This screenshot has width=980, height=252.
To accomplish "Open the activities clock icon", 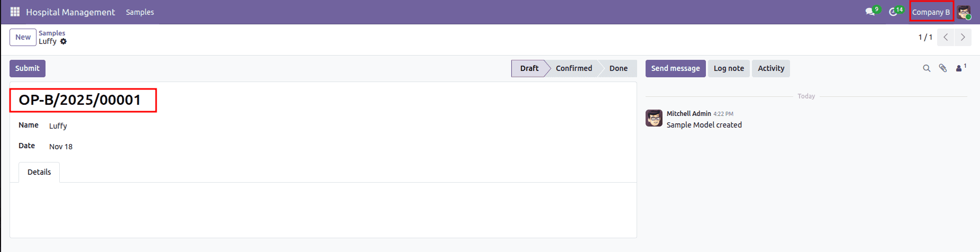I will (x=894, y=12).
